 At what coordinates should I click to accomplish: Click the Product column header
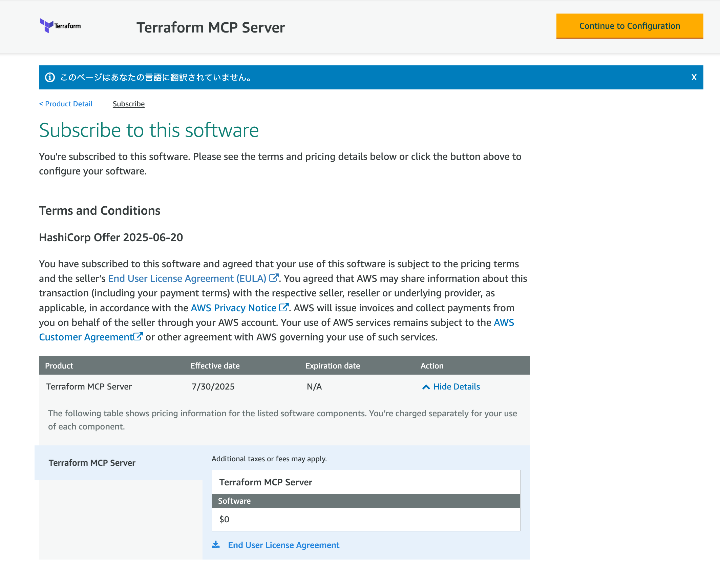coord(59,366)
